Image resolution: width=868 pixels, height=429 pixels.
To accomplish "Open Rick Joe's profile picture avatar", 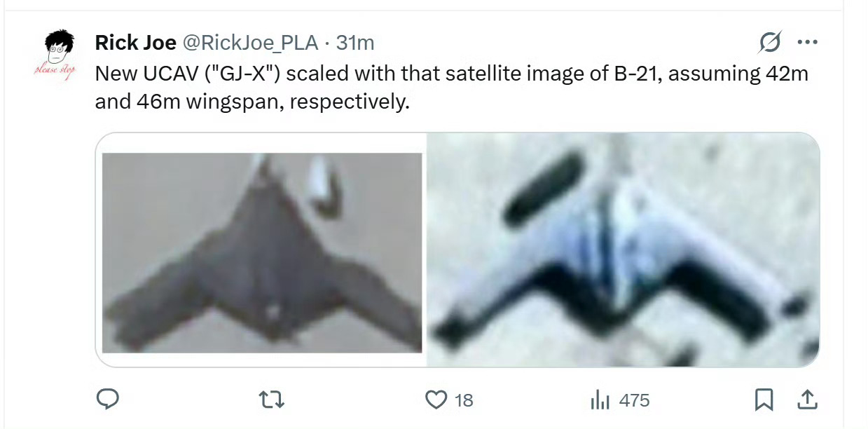I will point(56,55).
